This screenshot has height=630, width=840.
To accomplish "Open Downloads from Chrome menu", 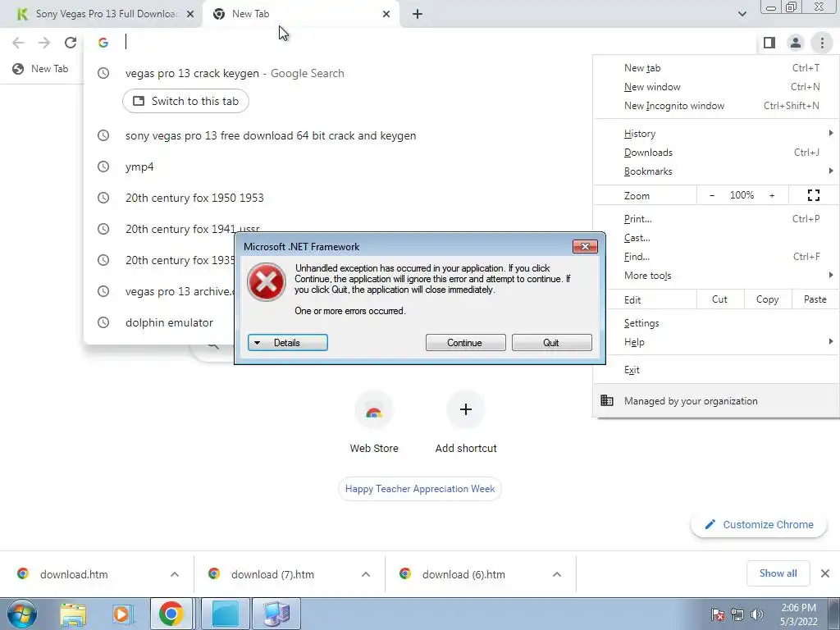I will click(716, 152).
